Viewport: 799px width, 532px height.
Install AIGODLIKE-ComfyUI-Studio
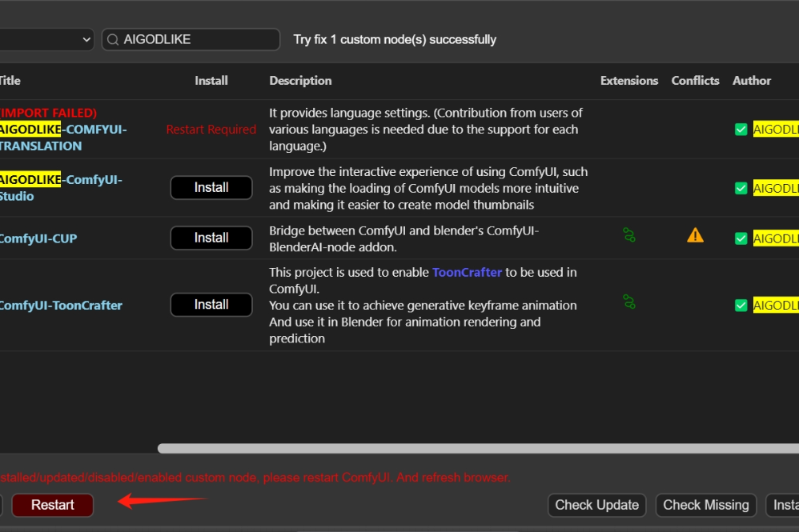tap(211, 188)
